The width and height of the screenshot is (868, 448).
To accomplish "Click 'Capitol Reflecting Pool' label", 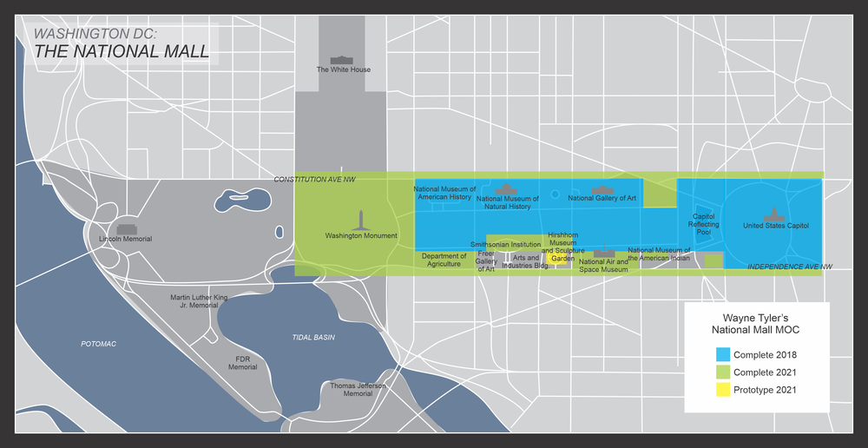I will click(704, 224).
